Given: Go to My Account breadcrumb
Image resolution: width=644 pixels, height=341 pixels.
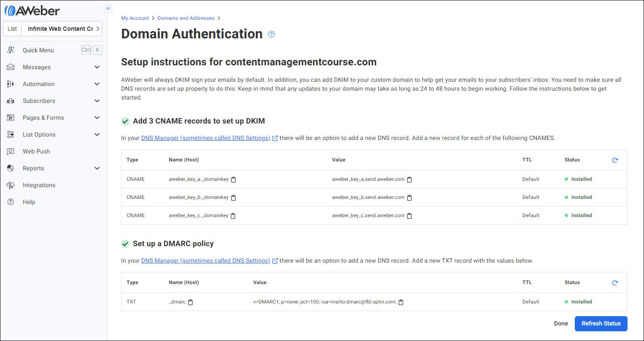Looking at the screenshot, I should coord(135,18).
